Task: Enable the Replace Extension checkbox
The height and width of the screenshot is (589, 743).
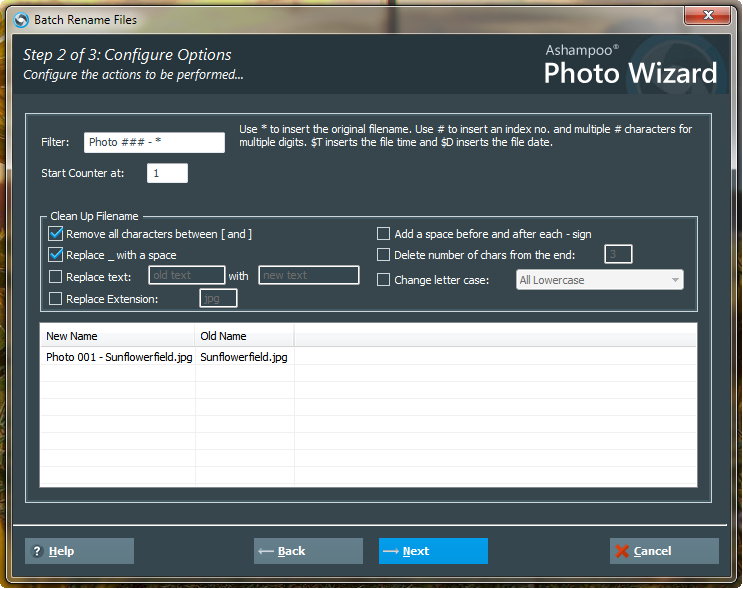Action: tap(56, 299)
